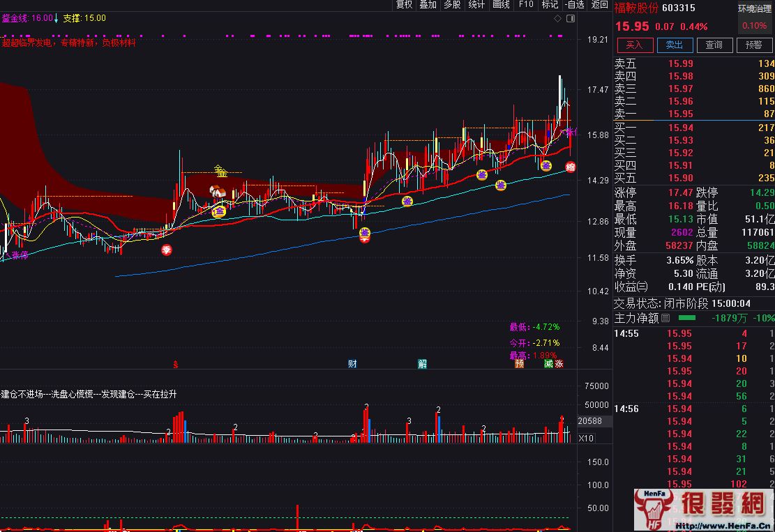Click the 预 forecast marker icon
Image resolution: width=775 pixels, height=532 pixels.
tap(519, 364)
